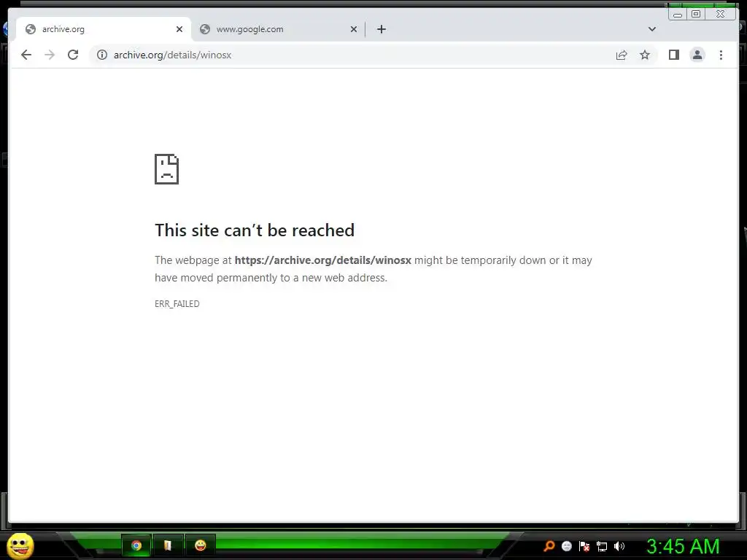Open the flag action center tray icon
The height and width of the screenshot is (560, 747).
click(x=584, y=546)
